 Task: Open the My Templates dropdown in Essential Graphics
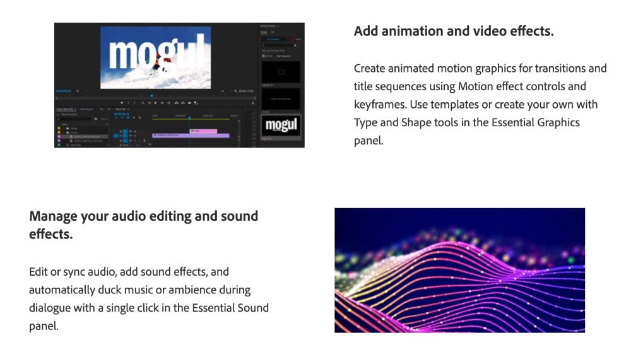(x=273, y=39)
